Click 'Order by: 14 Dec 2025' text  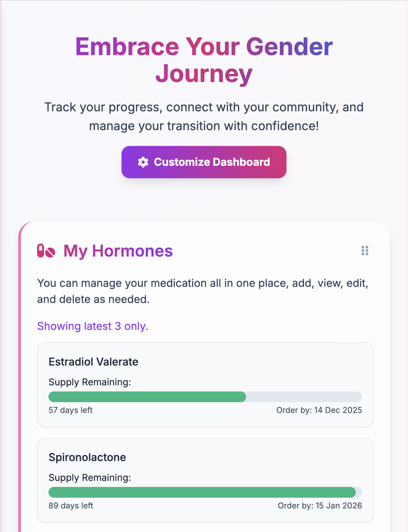point(319,410)
